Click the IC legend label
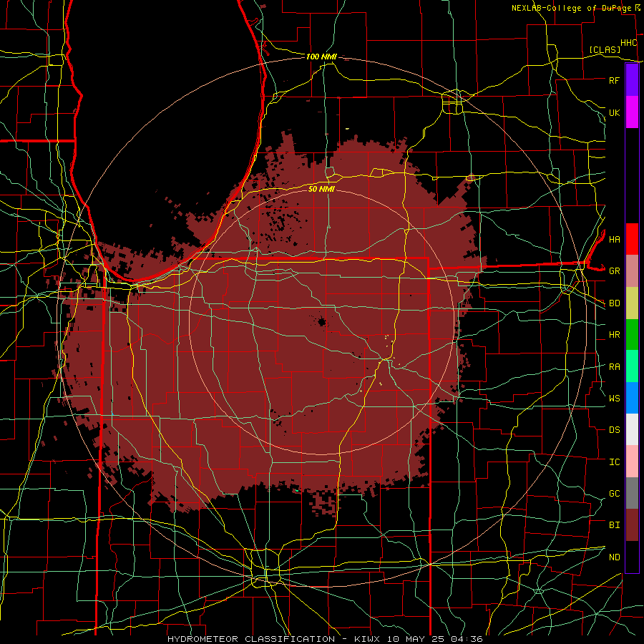The width and height of the screenshot is (644, 644). (x=614, y=462)
